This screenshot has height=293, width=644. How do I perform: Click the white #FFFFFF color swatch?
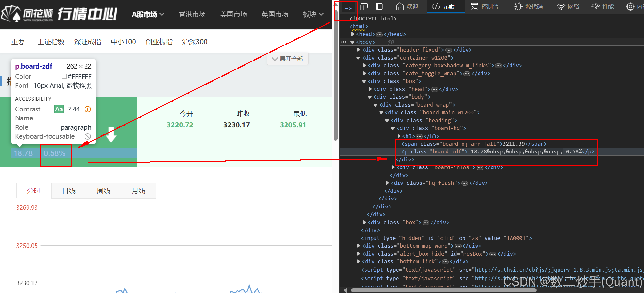coord(64,76)
